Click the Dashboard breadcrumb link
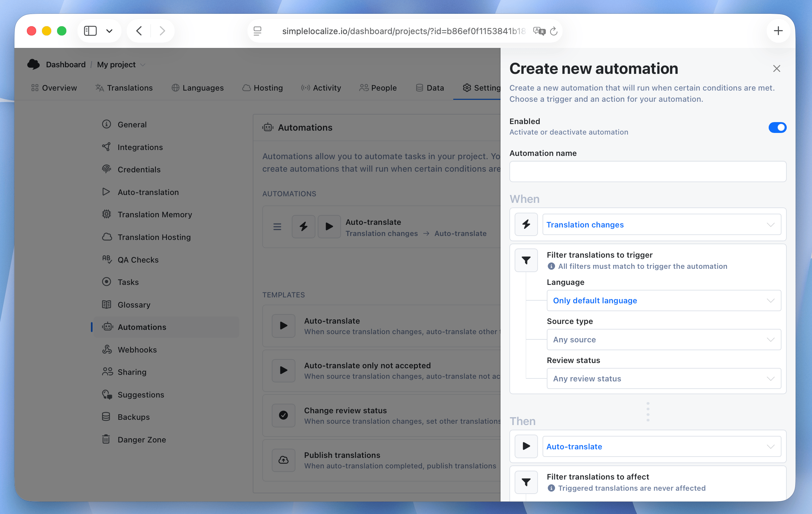Image resolution: width=812 pixels, height=514 pixels. pyautogui.click(x=65, y=64)
